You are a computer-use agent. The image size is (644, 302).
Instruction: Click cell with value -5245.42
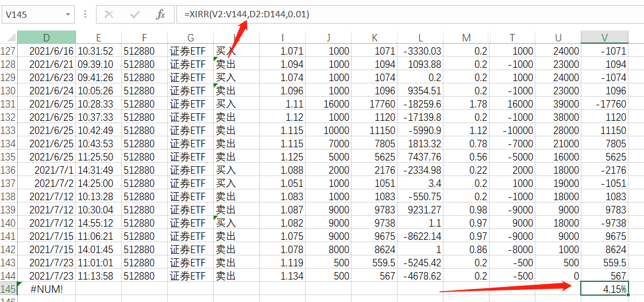tap(421, 262)
